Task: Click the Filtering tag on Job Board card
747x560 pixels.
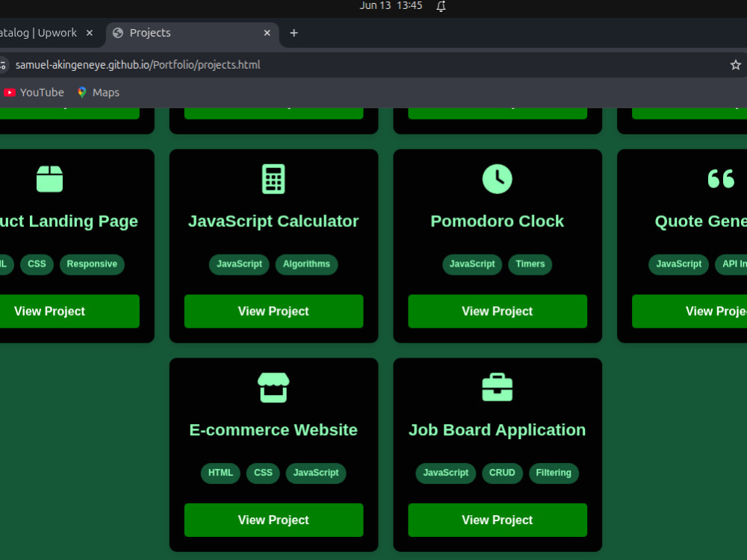Action: (554, 473)
